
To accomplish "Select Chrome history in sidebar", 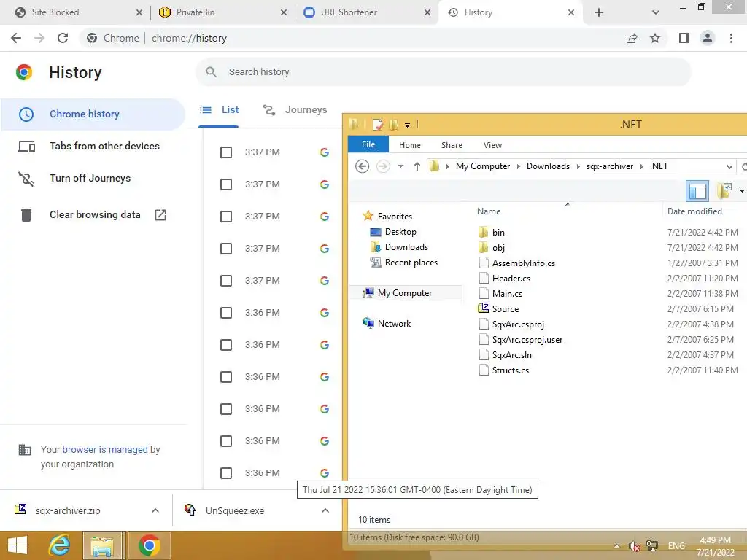I will point(93,114).
